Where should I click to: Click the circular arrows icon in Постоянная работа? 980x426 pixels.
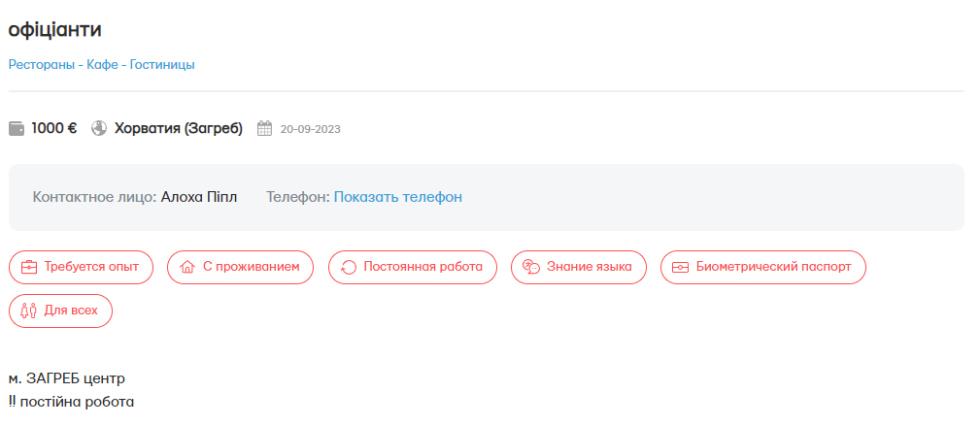point(349,267)
